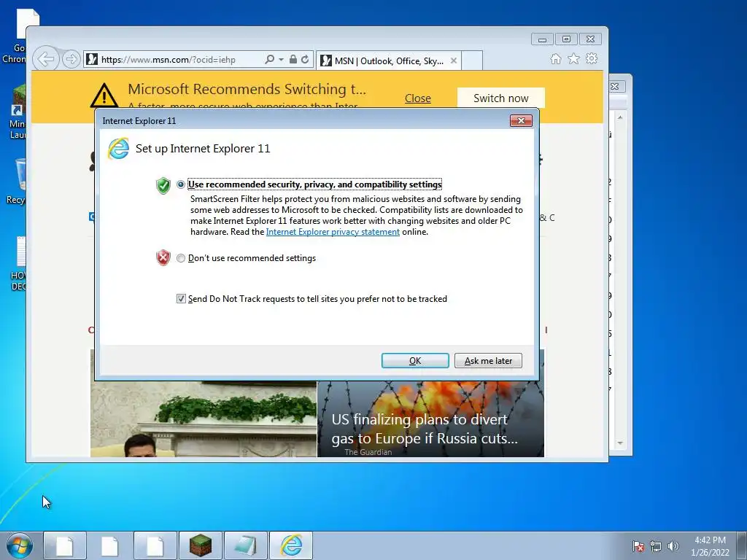Click the network icon in system tray
Image resolution: width=747 pixels, height=560 pixels.
click(x=656, y=546)
